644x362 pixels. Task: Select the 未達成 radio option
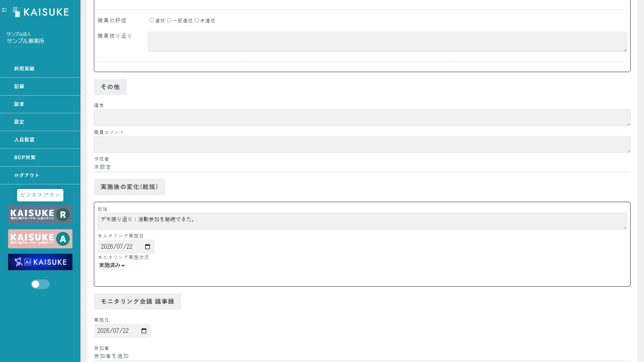click(197, 20)
